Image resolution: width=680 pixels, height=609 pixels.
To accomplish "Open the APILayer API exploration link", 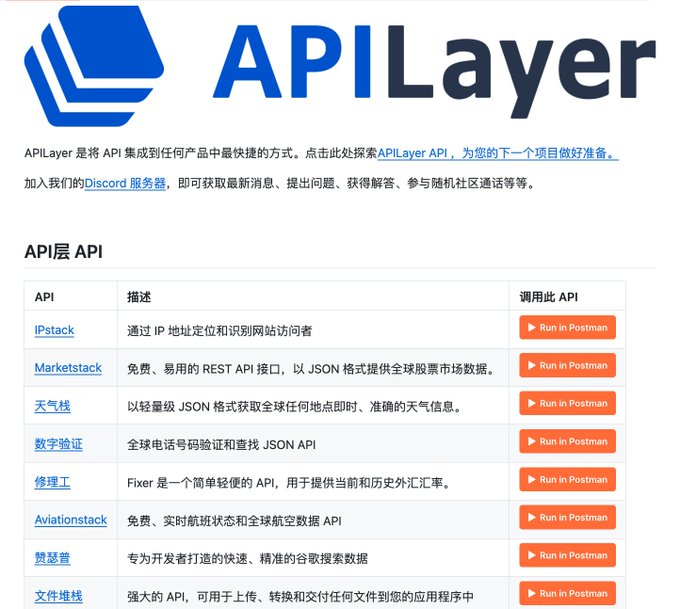I will coord(498,153).
